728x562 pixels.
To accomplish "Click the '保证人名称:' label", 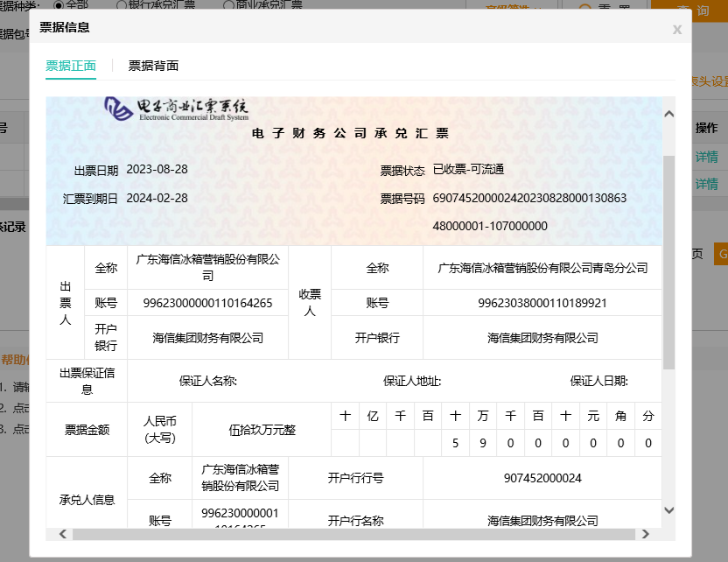I will [x=208, y=382].
